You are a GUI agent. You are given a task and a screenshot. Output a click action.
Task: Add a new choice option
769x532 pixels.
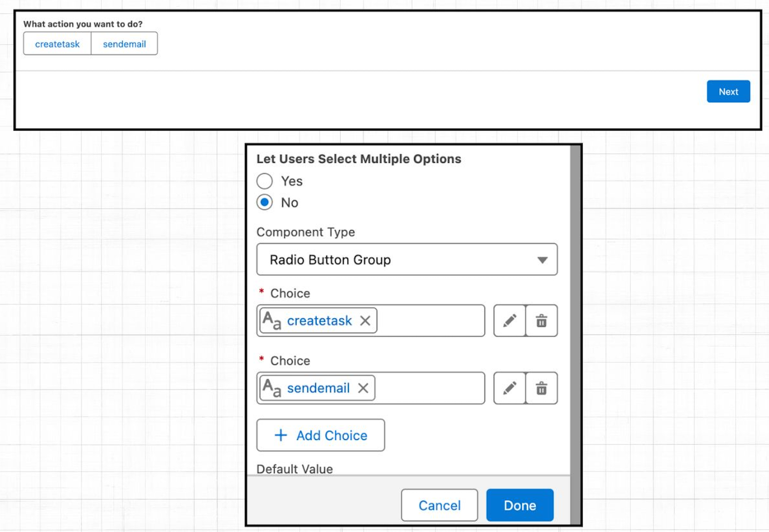tap(320, 435)
